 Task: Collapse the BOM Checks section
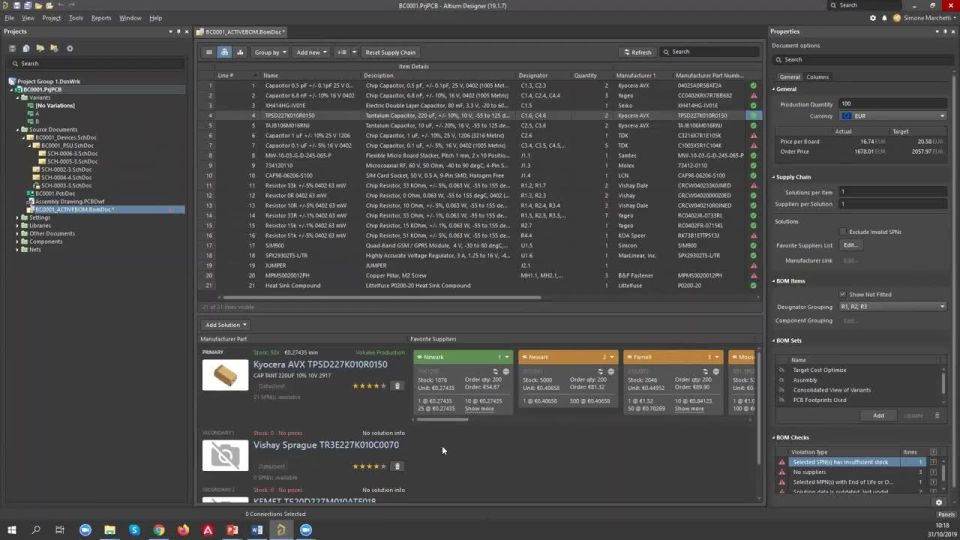(774, 438)
